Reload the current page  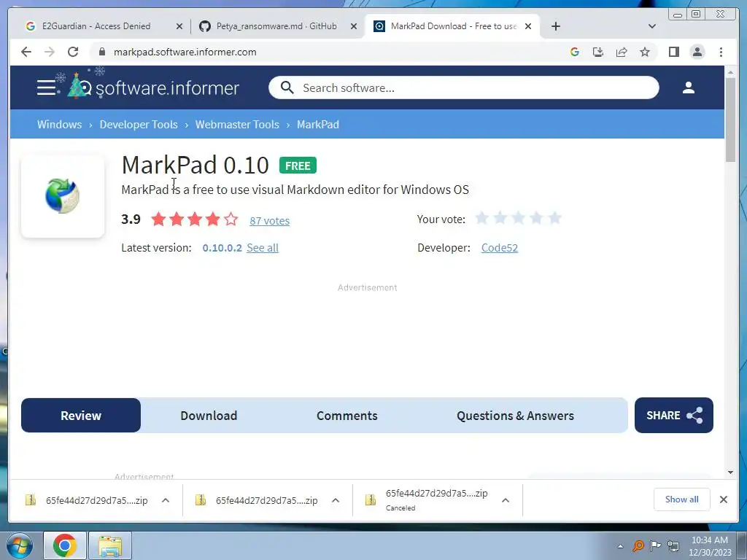pos(73,52)
